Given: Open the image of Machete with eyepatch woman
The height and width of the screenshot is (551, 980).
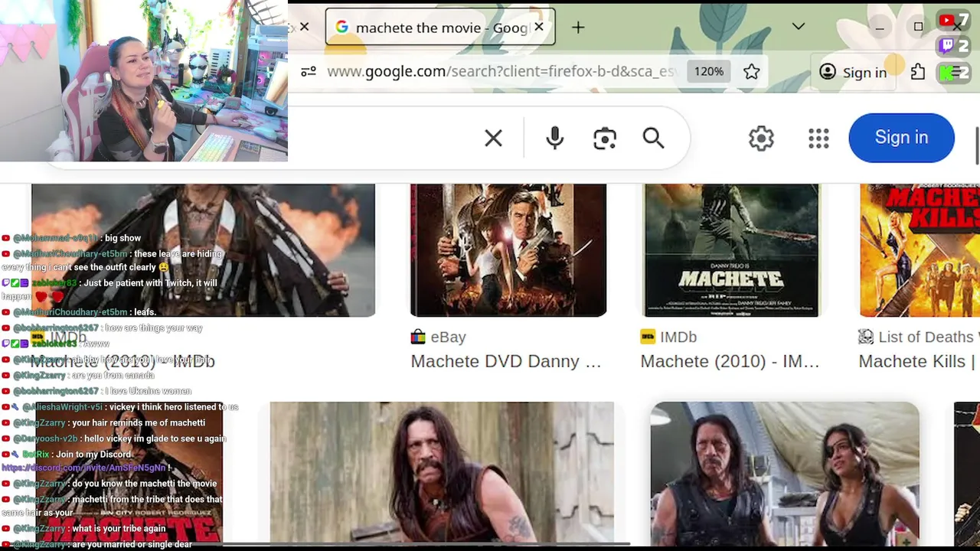Looking at the screenshot, I should (785, 472).
